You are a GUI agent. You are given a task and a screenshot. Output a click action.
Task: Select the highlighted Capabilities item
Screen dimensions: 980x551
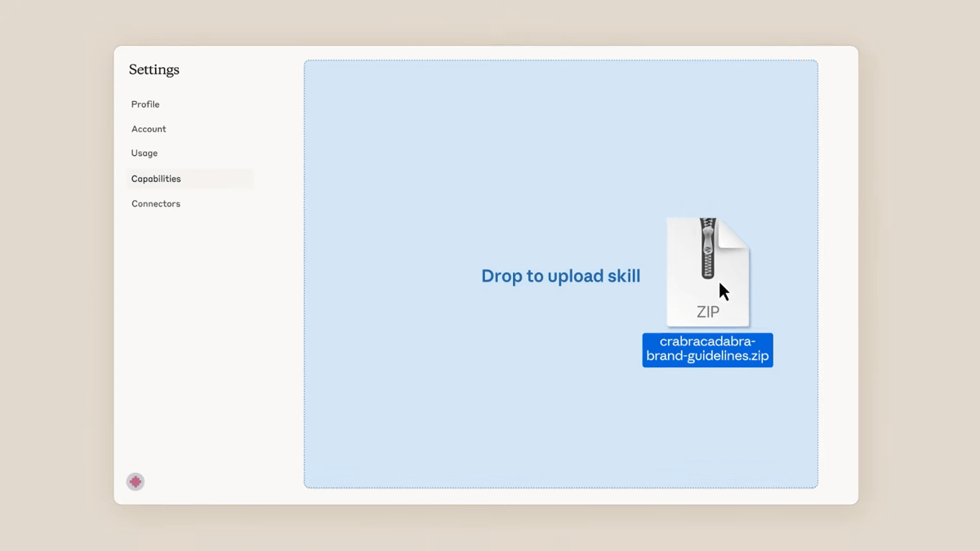pyautogui.click(x=156, y=179)
